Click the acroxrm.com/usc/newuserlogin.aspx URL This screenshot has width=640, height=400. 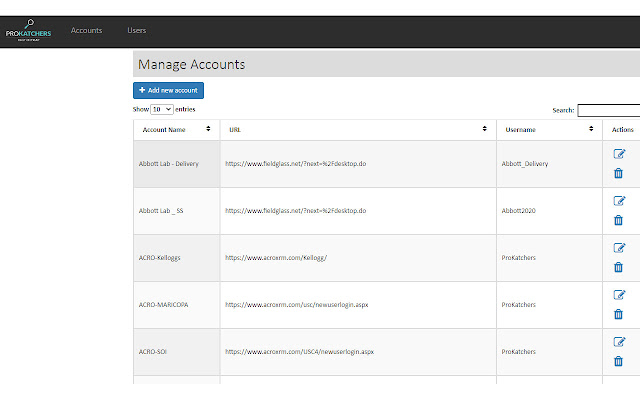pyautogui.click(x=296, y=304)
